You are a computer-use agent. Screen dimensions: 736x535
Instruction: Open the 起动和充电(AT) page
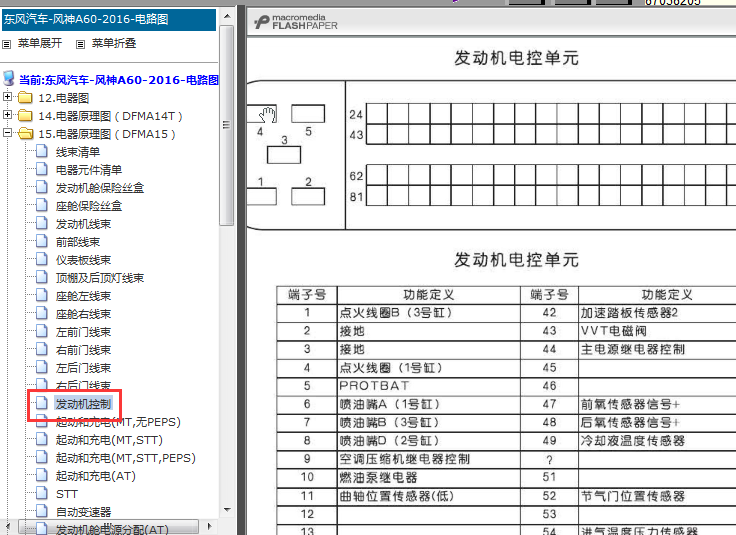[x=96, y=476]
